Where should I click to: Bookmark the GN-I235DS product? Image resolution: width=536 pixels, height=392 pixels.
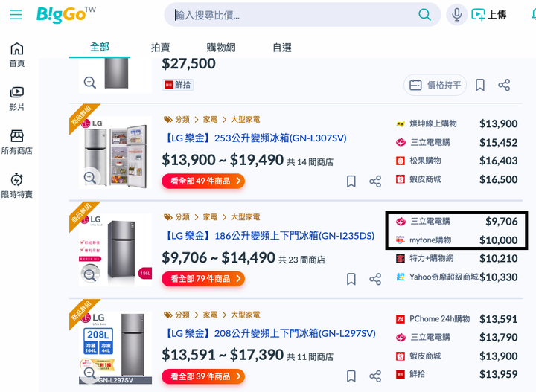click(x=351, y=279)
